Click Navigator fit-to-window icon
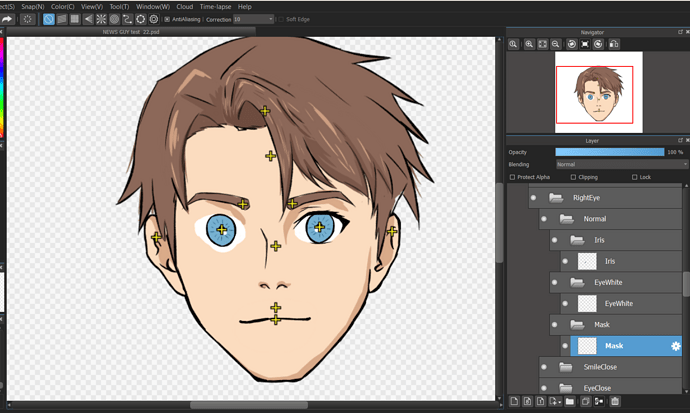This screenshot has height=413, width=690. [x=543, y=44]
